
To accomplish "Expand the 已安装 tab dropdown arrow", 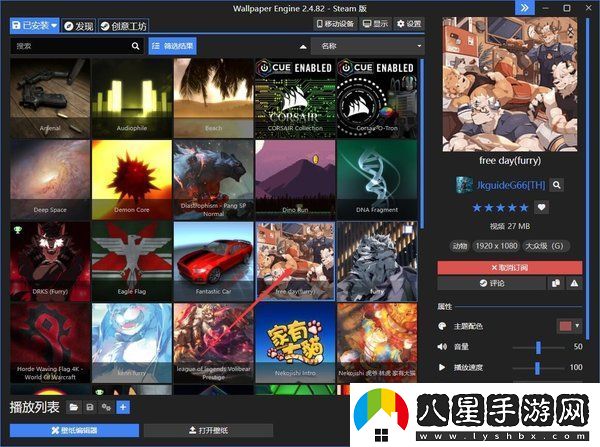I will click(54, 26).
